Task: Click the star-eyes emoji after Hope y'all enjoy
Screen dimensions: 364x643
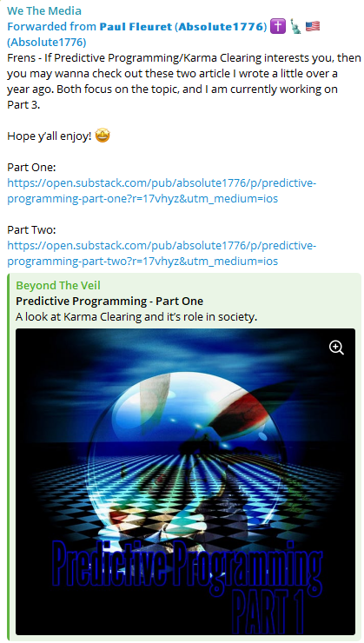Action: (x=103, y=136)
